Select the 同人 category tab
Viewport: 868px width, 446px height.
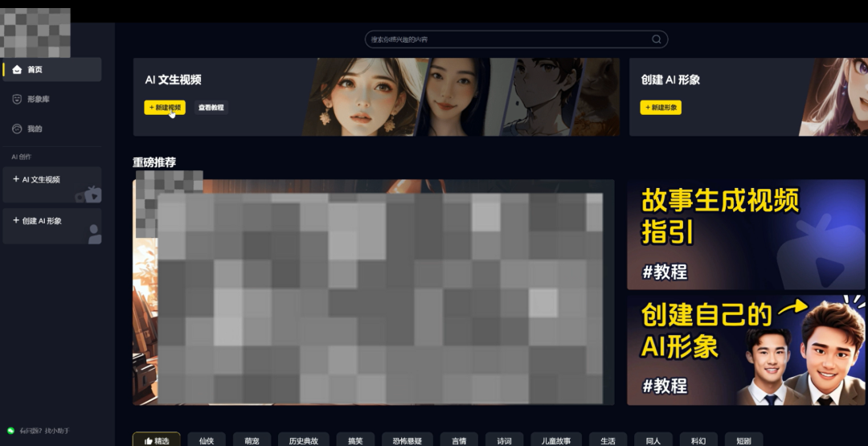click(653, 440)
